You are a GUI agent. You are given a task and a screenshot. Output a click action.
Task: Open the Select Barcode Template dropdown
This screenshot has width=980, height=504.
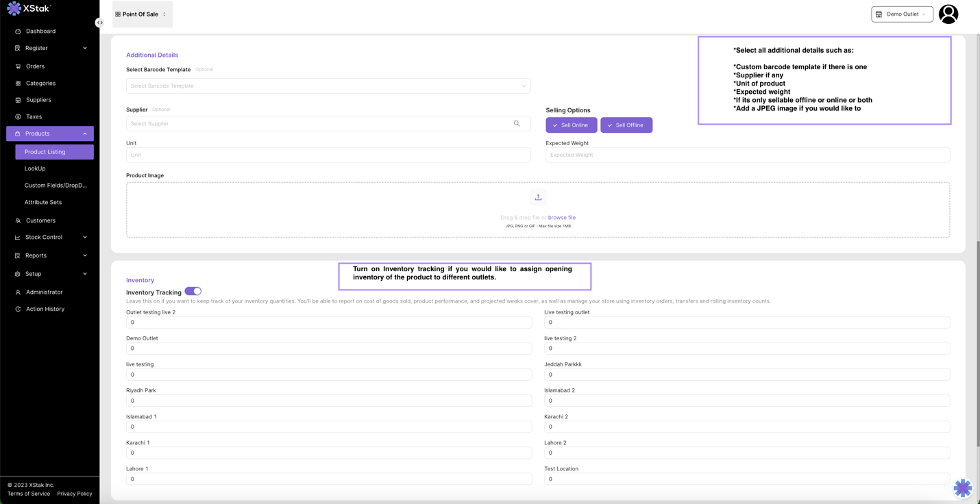point(328,86)
